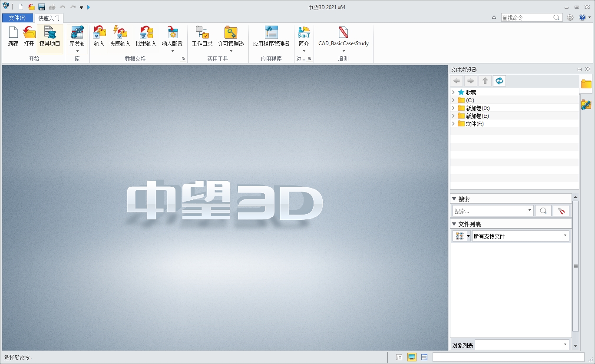Switch to the 文件(F) menu tab
The width and height of the screenshot is (595, 364).
coord(18,18)
